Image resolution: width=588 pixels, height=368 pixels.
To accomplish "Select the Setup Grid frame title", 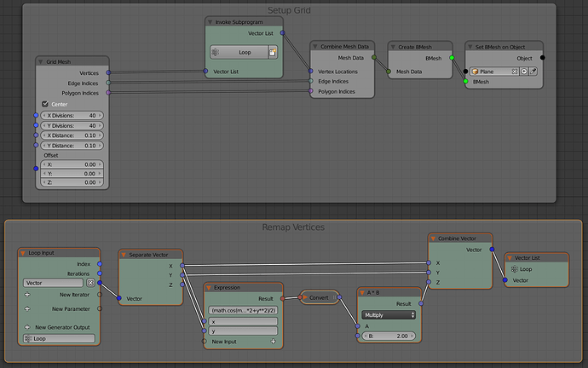I will (289, 10).
